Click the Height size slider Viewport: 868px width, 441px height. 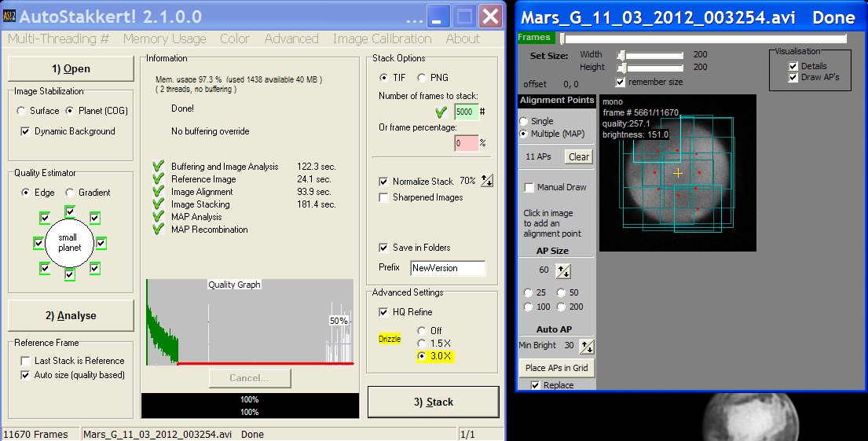pos(650,68)
